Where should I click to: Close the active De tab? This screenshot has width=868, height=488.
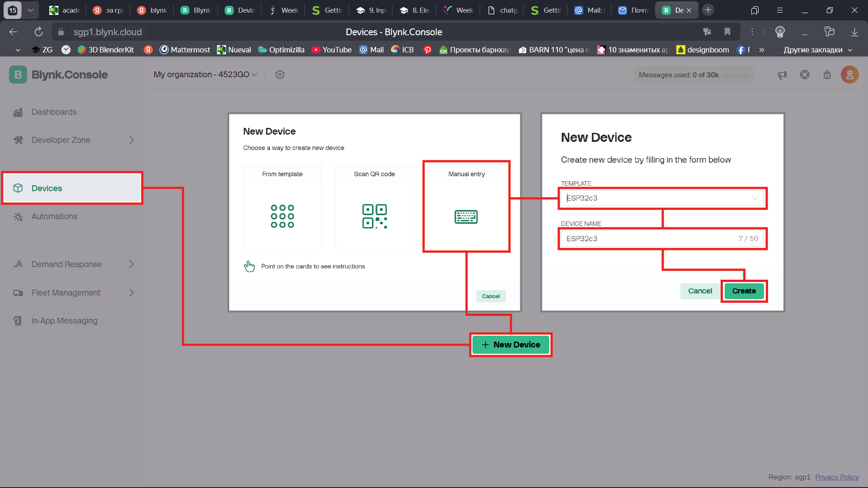point(689,10)
